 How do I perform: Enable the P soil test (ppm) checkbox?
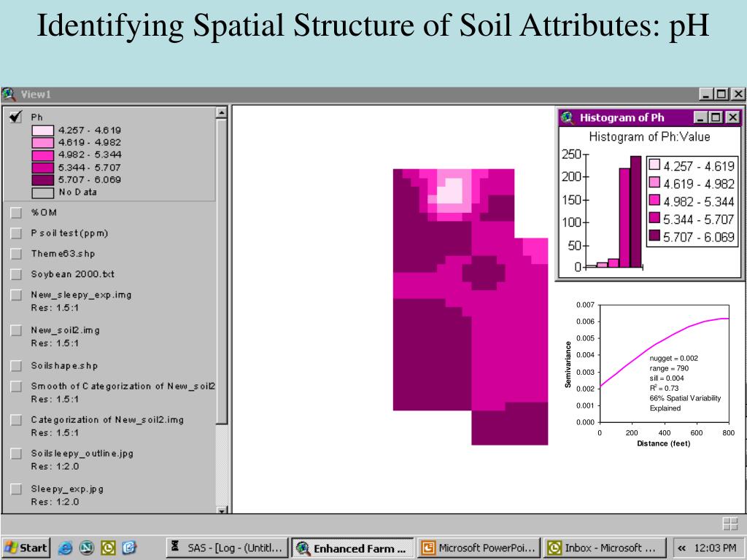(x=16, y=233)
